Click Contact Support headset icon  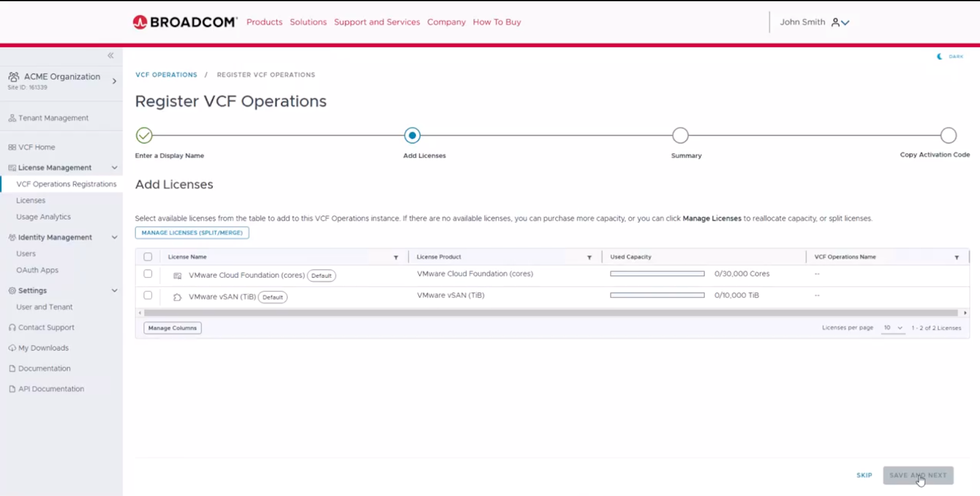(12, 327)
